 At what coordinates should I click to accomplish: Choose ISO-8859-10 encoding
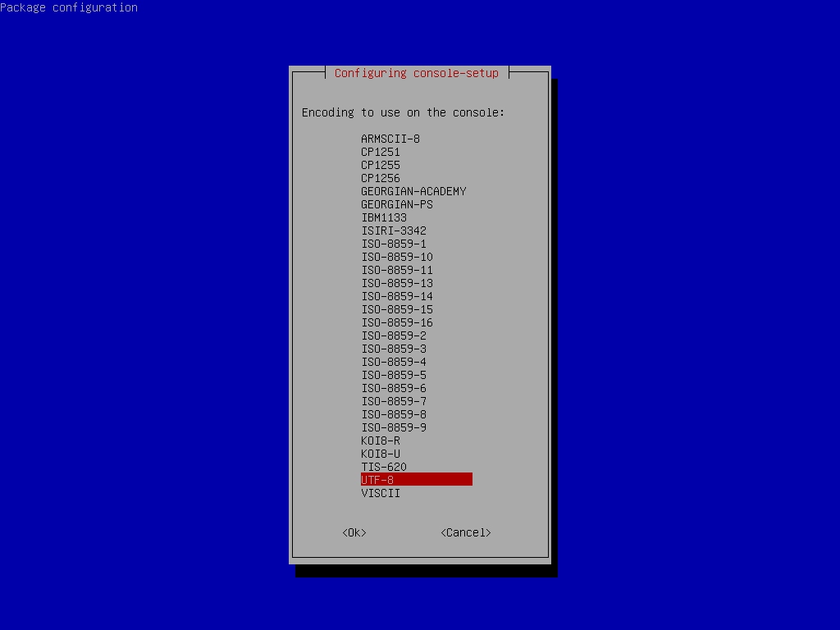point(397,257)
